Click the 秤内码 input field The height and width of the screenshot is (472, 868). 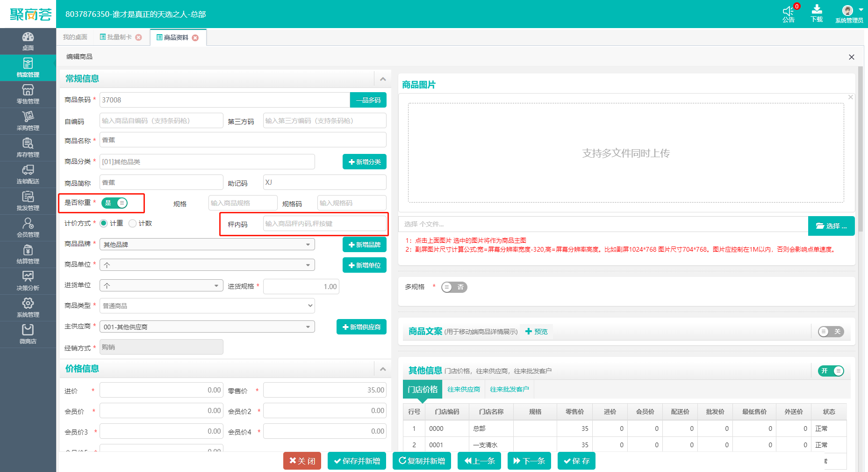pyautogui.click(x=324, y=224)
